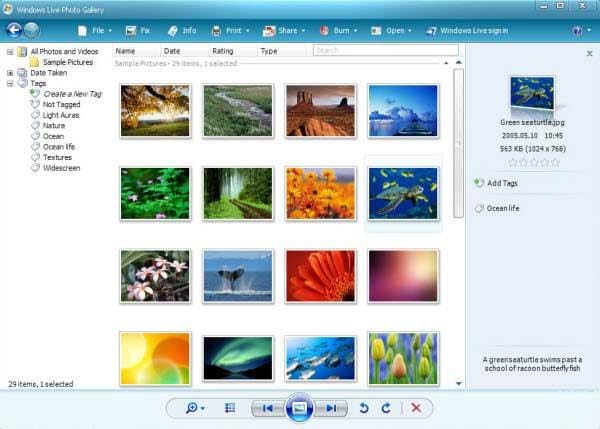Viewport: 600px width, 429px height.
Task: Set rating with the fifth star
Action: 555,163
